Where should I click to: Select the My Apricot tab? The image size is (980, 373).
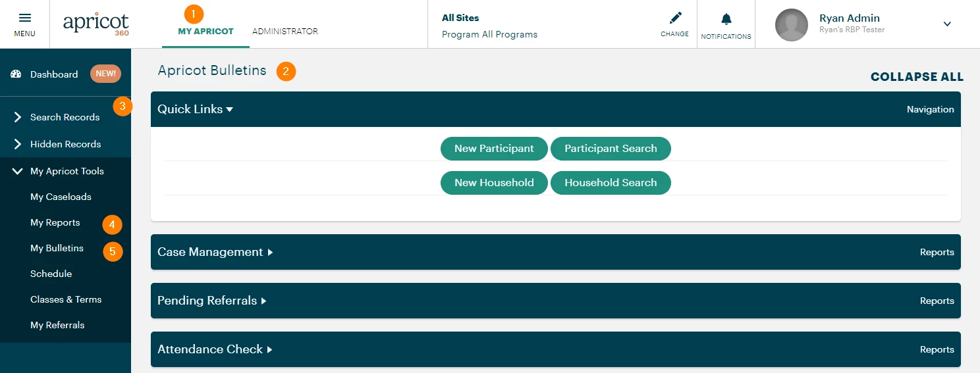pos(205,32)
